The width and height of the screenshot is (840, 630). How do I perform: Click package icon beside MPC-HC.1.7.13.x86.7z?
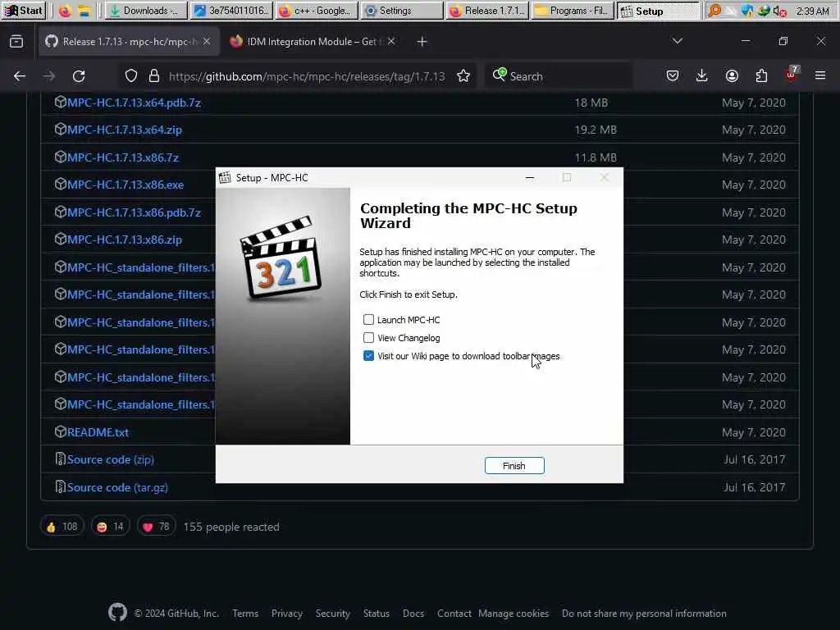point(60,157)
